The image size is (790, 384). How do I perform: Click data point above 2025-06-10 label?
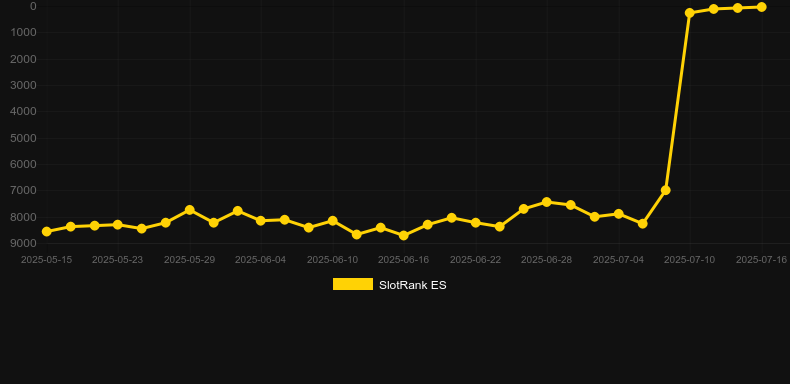click(x=333, y=221)
